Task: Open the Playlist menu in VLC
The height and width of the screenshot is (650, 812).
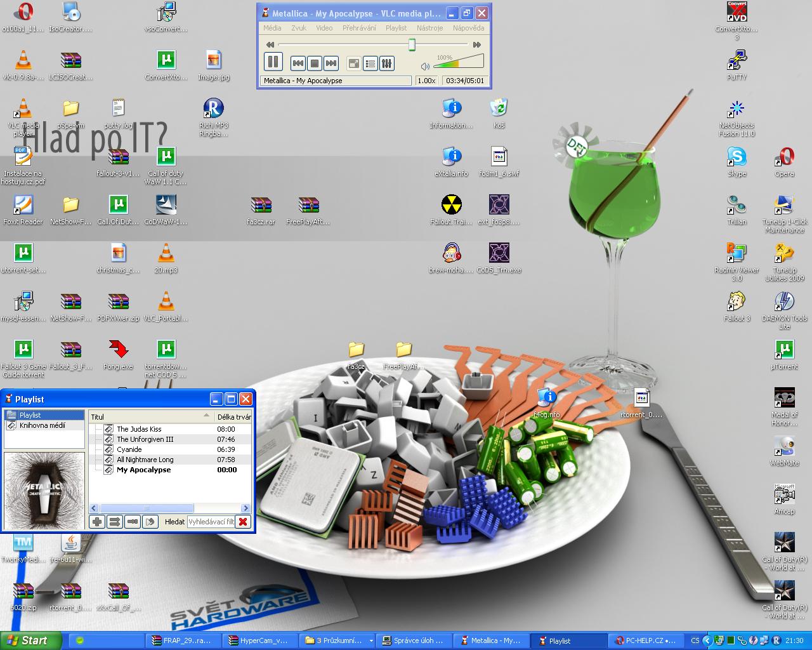Action: (x=396, y=28)
